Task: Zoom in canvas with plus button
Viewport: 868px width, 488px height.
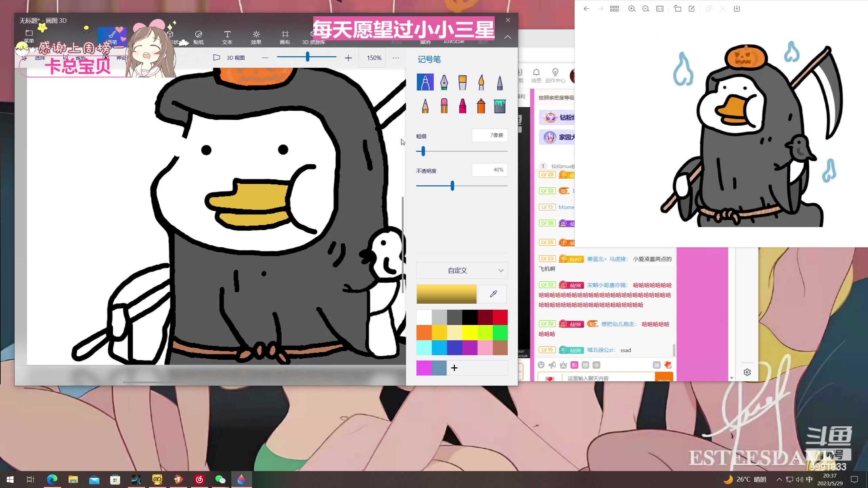Action: (x=348, y=58)
